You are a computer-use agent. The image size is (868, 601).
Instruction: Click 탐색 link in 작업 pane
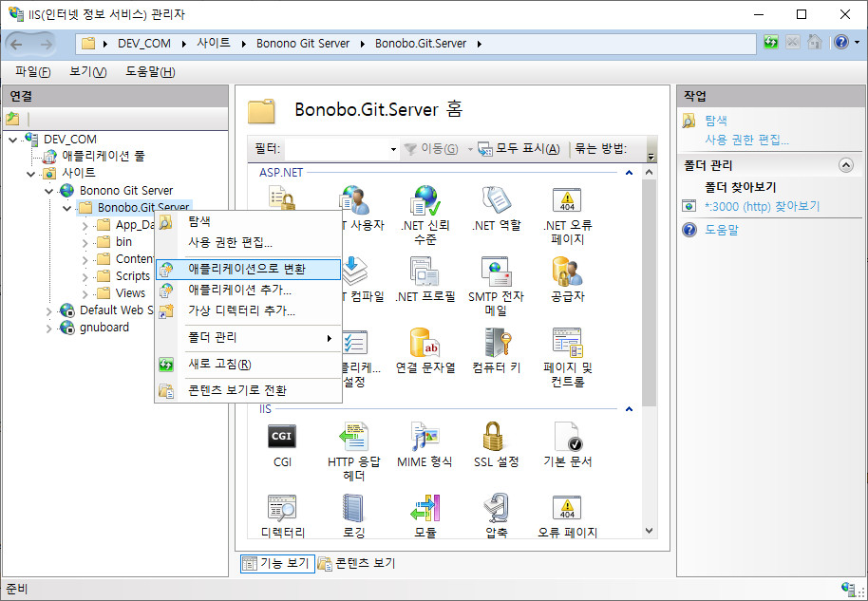(x=716, y=120)
